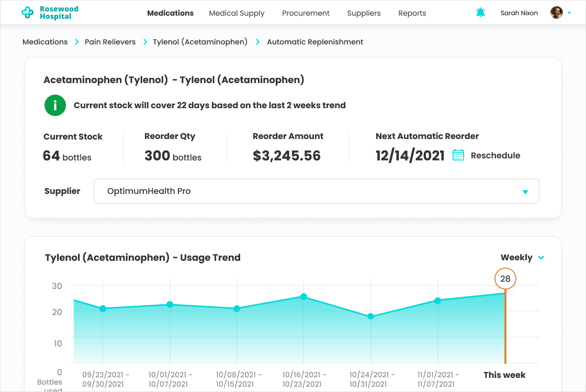This screenshot has width=586, height=392.
Task: Click the green info icon
Action: (x=55, y=106)
